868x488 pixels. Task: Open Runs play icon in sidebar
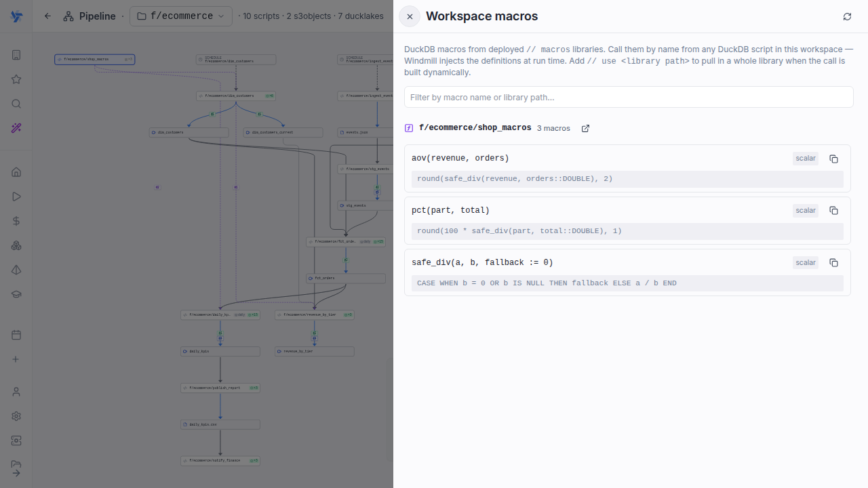pos(16,197)
